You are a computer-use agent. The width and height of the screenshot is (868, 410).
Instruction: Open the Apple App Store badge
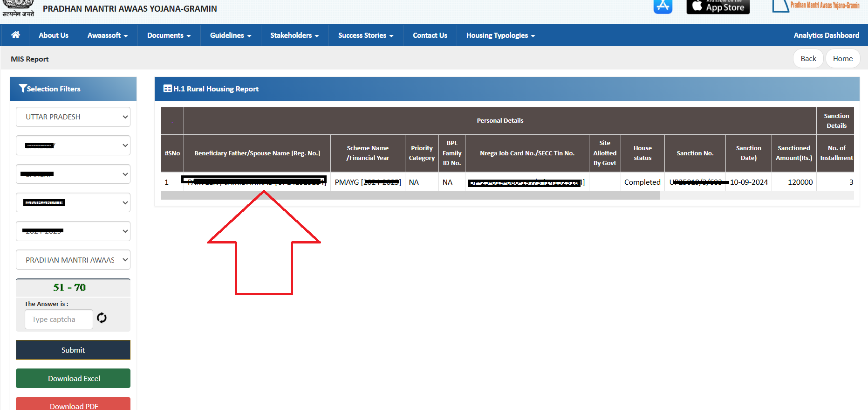[718, 7]
